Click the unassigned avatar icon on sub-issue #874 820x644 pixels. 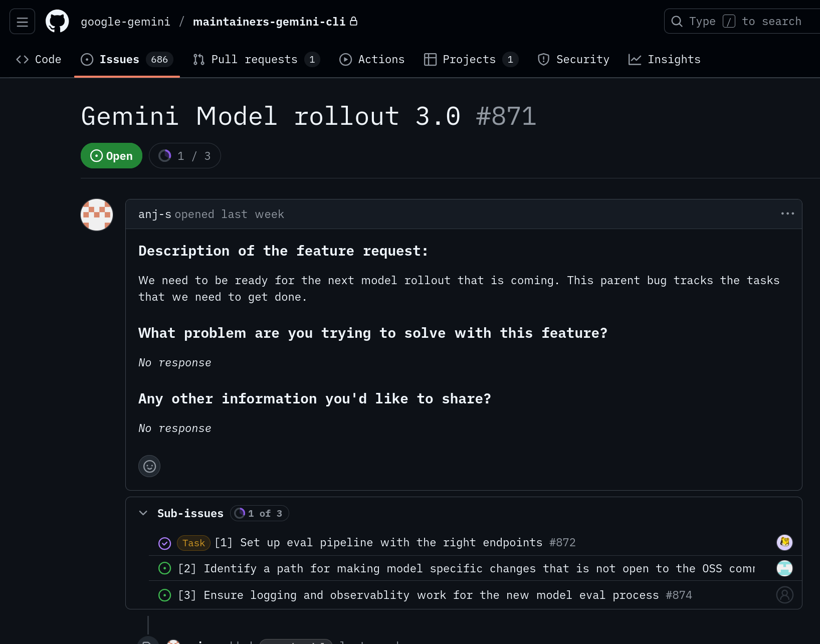coord(784,595)
